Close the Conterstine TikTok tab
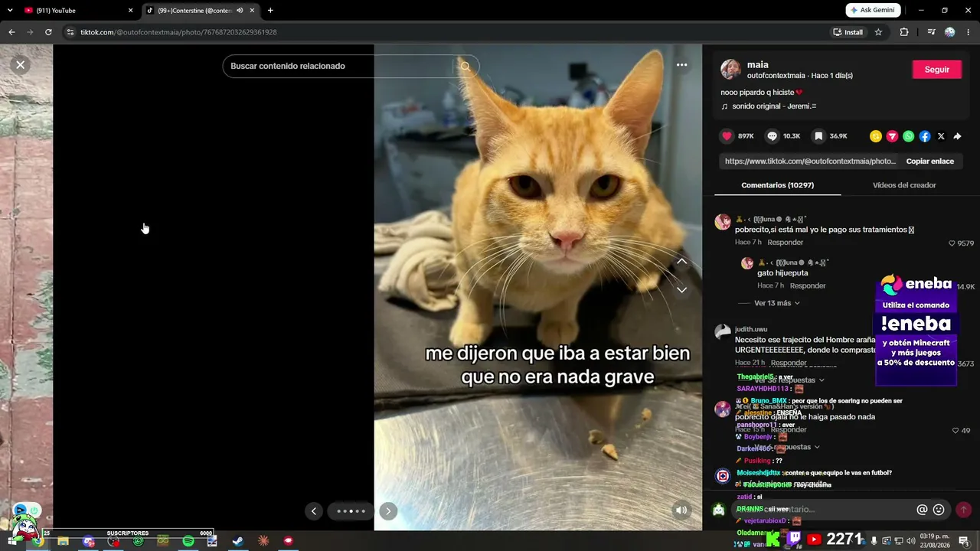The image size is (980, 551). pyautogui.click(x=252, y=11)
